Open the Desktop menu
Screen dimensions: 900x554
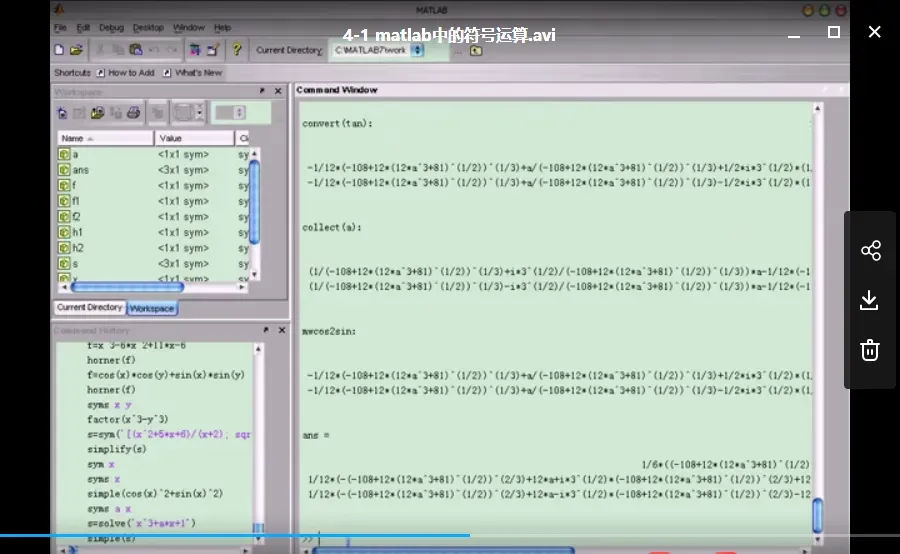[148, 28]
